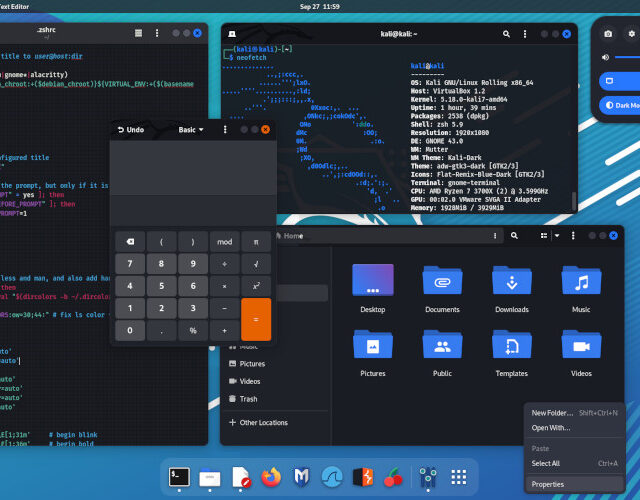Open the Templates folder
The image size is (640, 500).
pos(512,353)
